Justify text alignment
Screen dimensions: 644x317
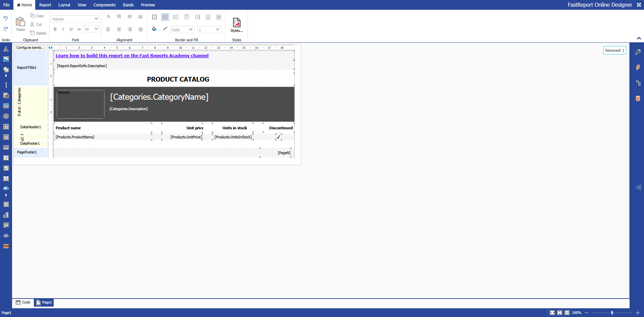coord(141,30)
